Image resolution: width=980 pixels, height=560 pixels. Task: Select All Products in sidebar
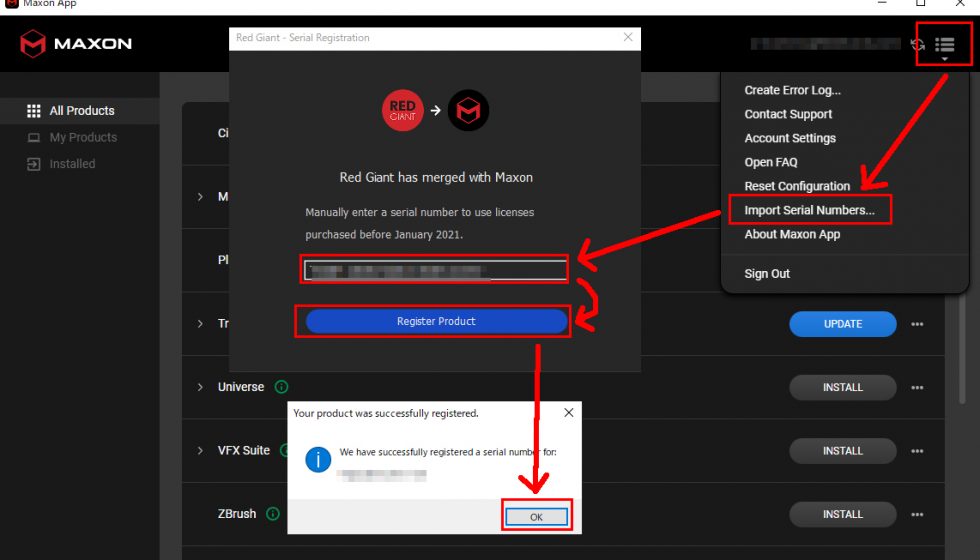(x=80, y=111)
